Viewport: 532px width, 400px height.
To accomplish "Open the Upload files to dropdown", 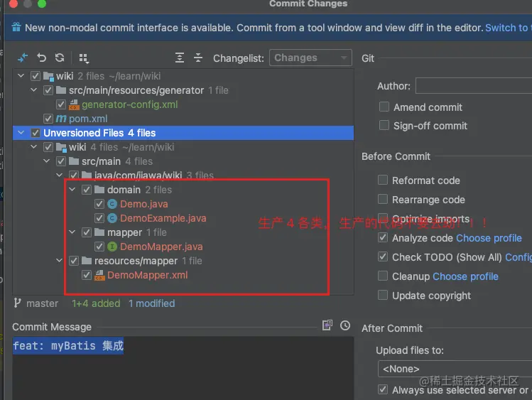I will [x=455, y=369].
